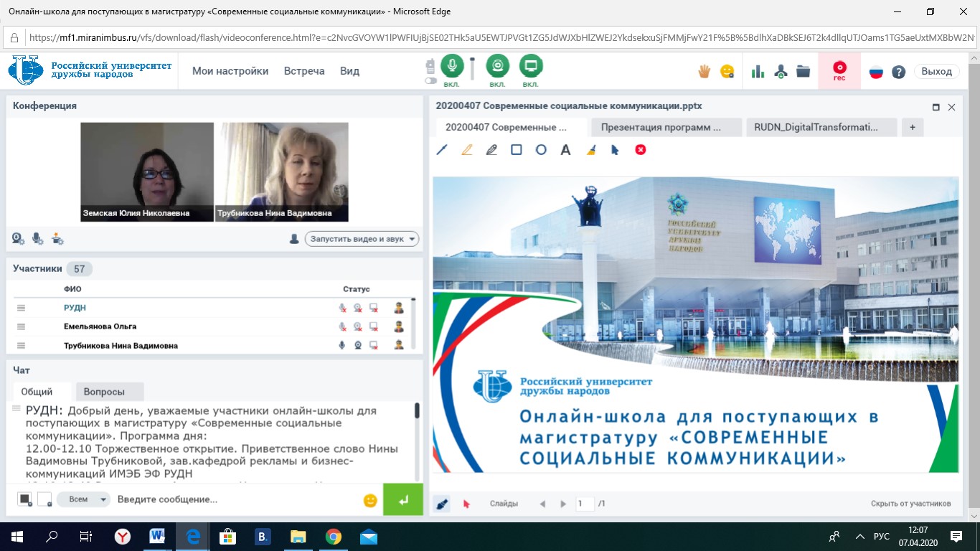
Task: Select the line drawing tool
Action: coord(442,150)
